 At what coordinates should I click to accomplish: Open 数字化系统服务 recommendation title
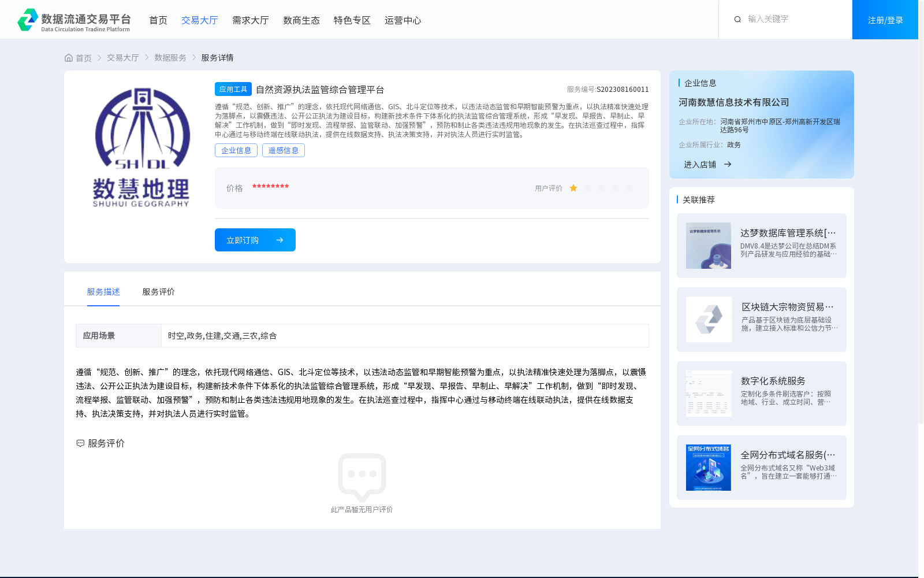click(773, 381)
